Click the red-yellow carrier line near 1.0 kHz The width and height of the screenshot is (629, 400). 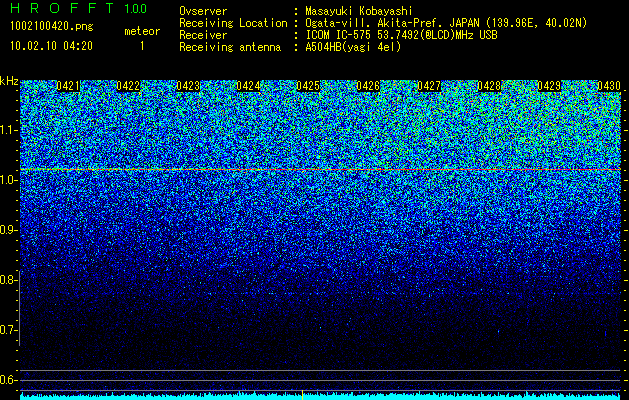(x=320, y=170)
